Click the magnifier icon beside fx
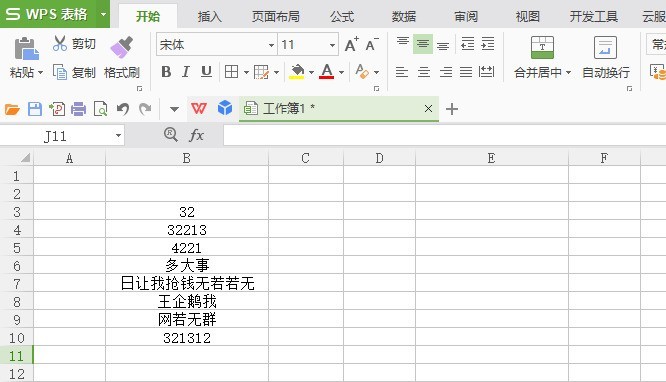 [171, 135]
